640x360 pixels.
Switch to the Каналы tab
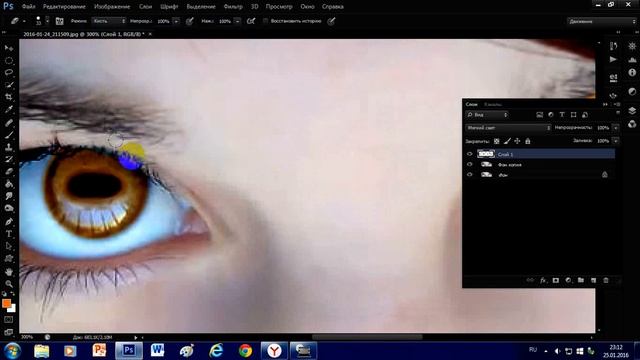[x=493, y=104]
